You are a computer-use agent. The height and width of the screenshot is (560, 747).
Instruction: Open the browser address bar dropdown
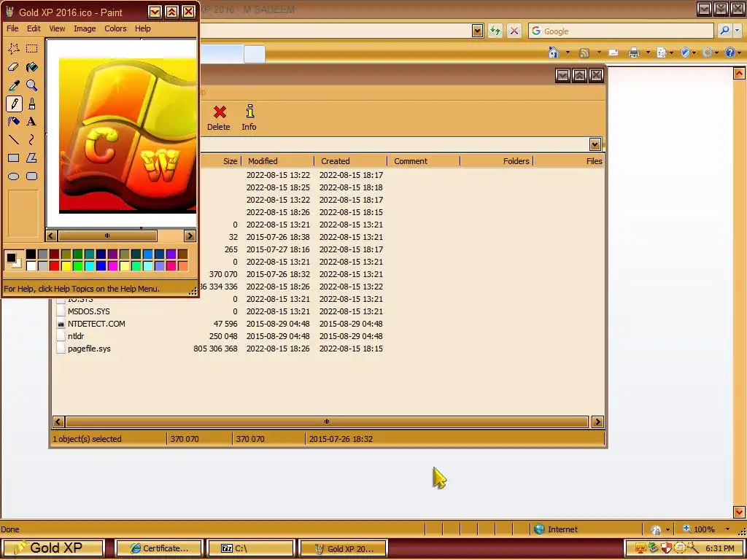pos(477,31)
